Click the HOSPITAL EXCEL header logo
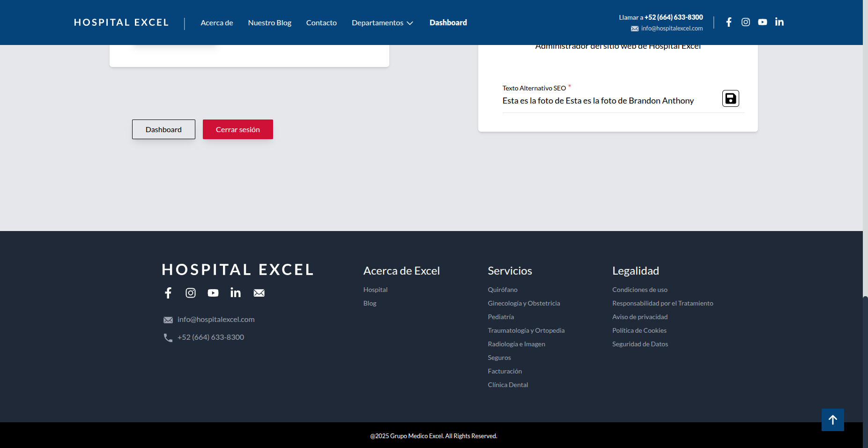Screen dimensions: 868x448 [x=121, y=22]
